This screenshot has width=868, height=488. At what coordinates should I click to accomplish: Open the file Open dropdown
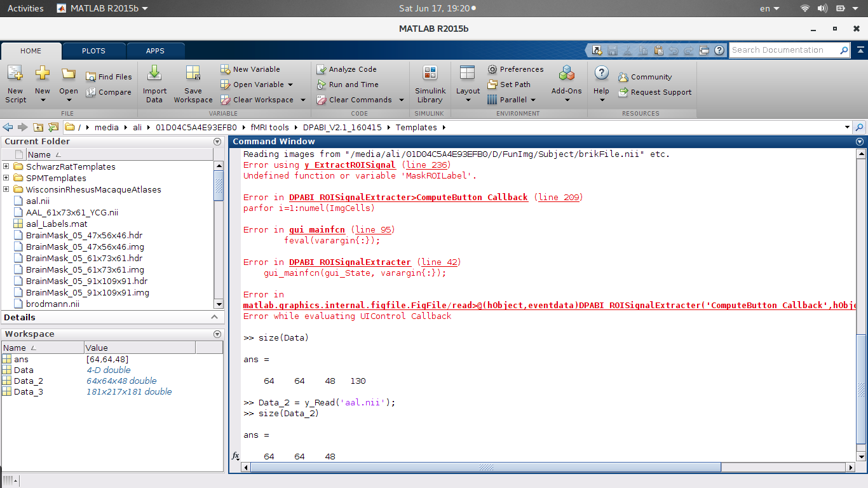pyautogui.click(x=69, y=84)
